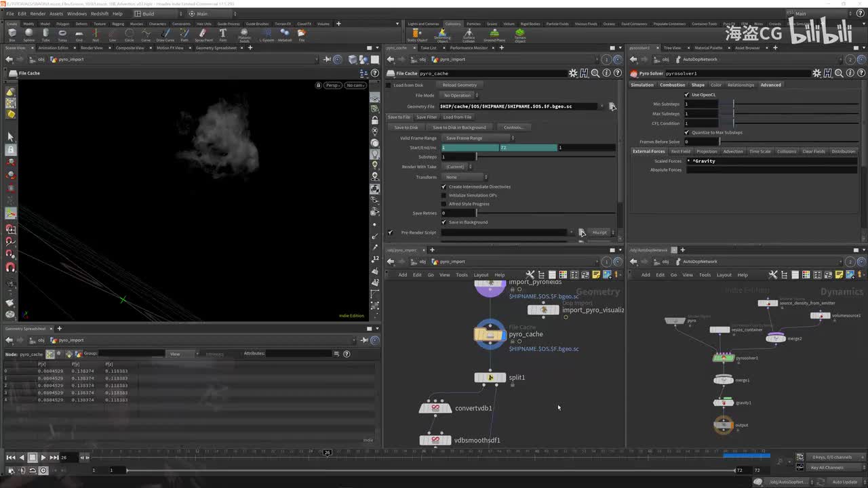Select the convertvdb1 node
868x488 pixels.
(x=435, y=408)
